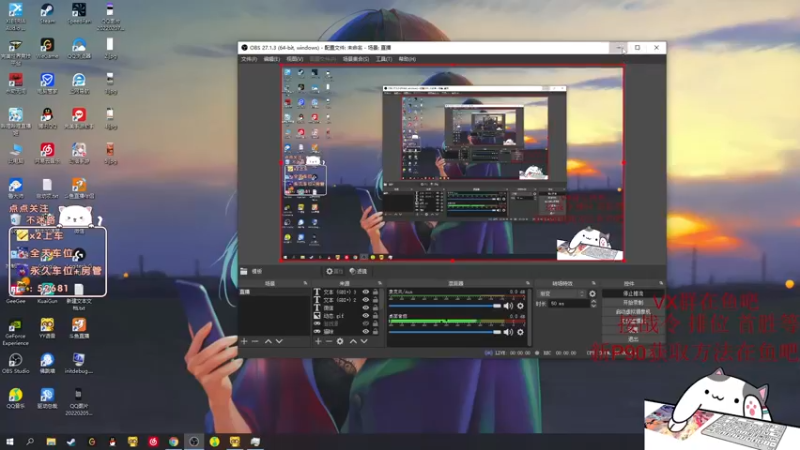Viewport: 800px width, 450px height.
Task: Click the OBS preview canvas
Action: (452, 163)
